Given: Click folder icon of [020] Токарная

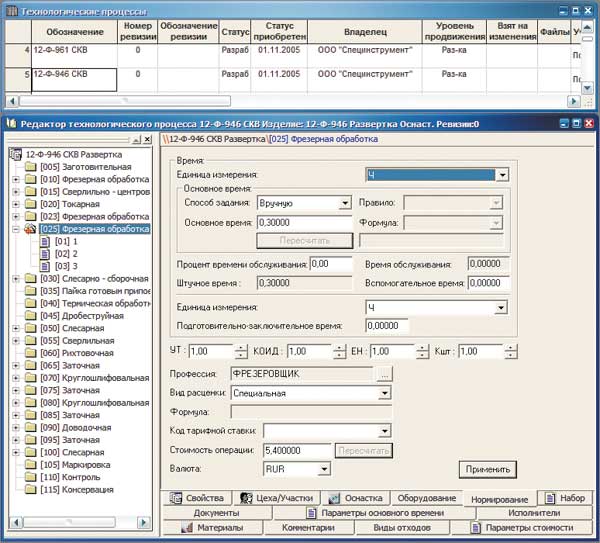Looking at the screenshot, I should click(31, 204).
